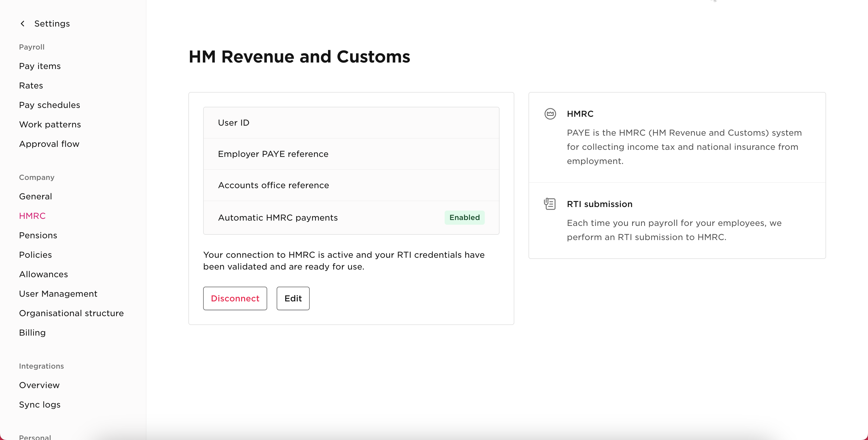Open Work patterns settings
The image size is (868, 440).
pos(50,124)
